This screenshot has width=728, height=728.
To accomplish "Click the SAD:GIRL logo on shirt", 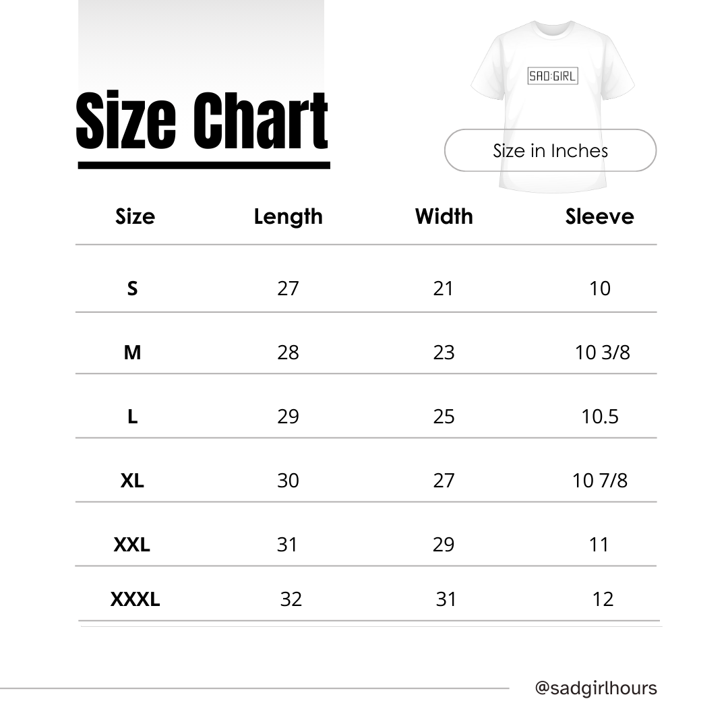I will coord(552,76).
